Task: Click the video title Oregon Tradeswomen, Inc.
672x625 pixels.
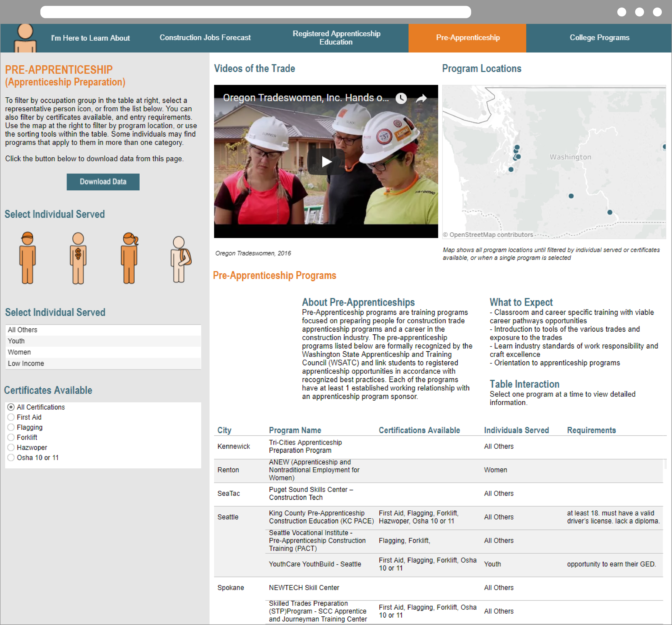Action: 306,98
